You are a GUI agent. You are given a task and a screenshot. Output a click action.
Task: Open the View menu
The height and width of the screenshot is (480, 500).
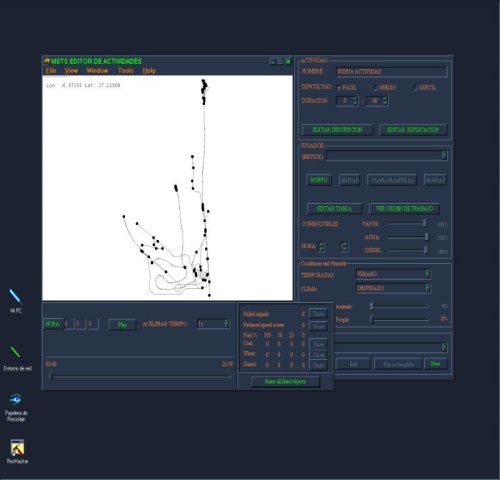pyautogui.click(x=71, y=71)
